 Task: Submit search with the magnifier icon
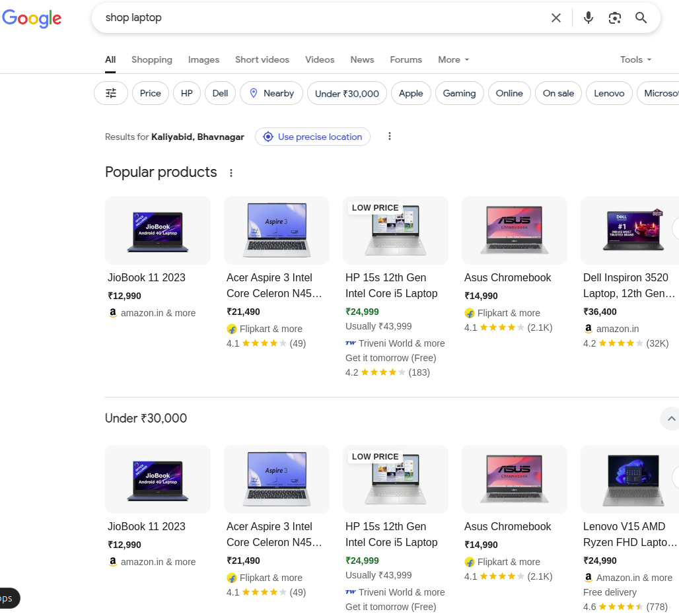click(641, 18)
